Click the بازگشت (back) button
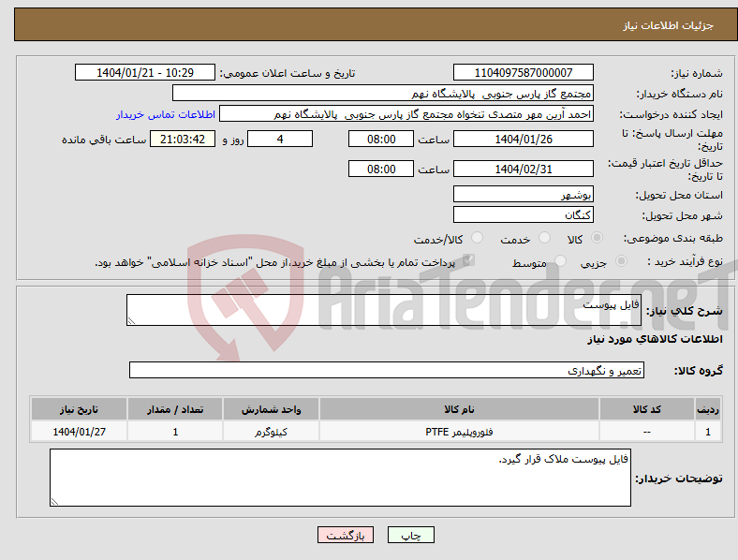Image resolution: width=738 pixels, height=560 pixels. tap(346, 535)
